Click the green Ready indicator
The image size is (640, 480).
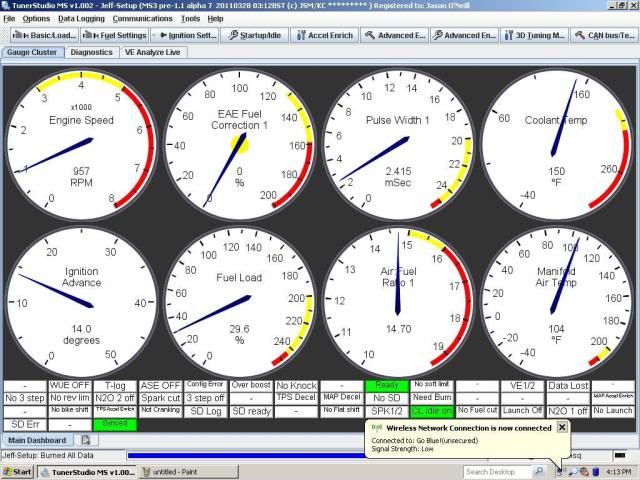tap(387, 385)
